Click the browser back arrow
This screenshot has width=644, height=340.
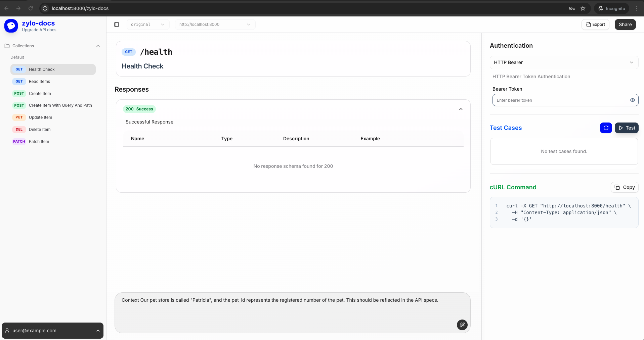pos(7,8)
